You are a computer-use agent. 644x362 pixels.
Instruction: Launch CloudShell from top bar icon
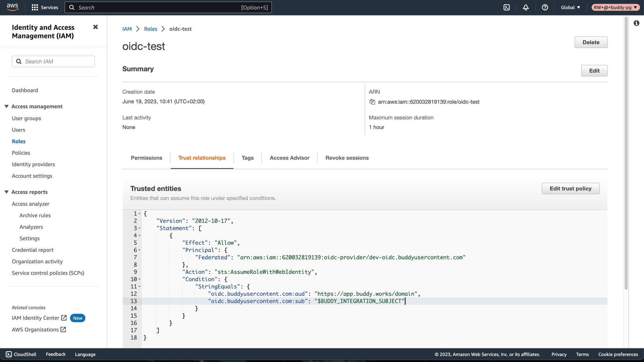pos(506,7)
